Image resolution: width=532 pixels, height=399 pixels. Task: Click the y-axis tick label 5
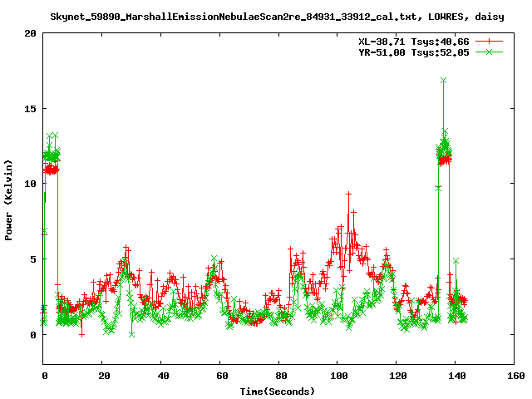pyautogui.click(x=33, y=259)
